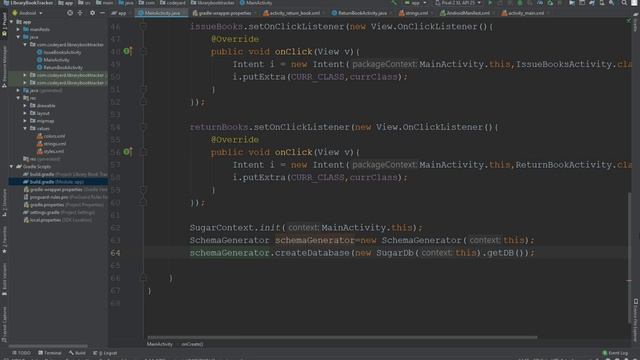Click the build hammer icon in top toolbar
This screenshot has height=360, width=640.
point(394,3)
